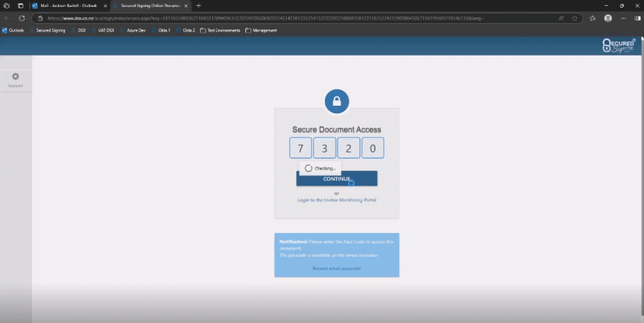Open the browser profile avatar icon
The width and height of the screenshot is (644, 323).
pos(608,18)
